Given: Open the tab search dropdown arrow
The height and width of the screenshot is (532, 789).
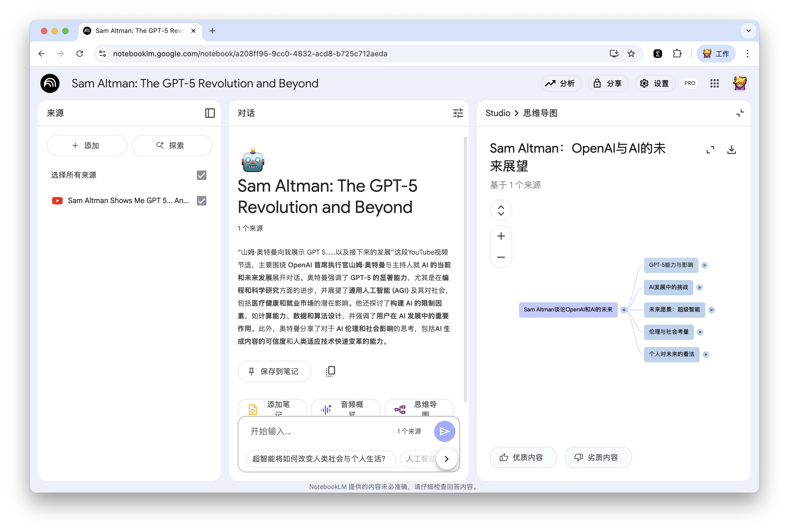Looking at the screenshot, I should point(748,31).
